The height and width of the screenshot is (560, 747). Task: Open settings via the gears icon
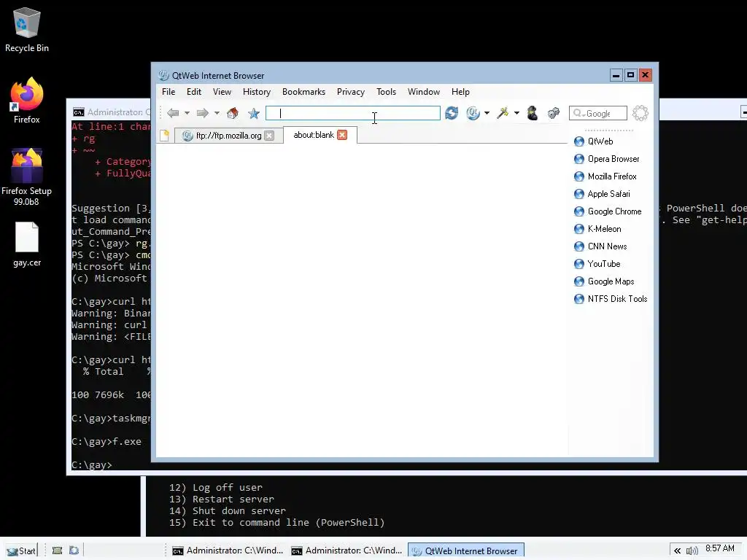pos(553,113)
